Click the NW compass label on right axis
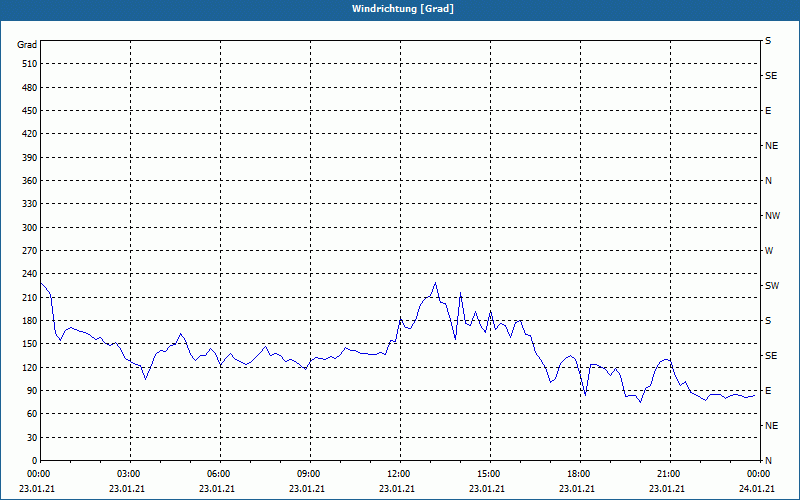Image resolution: width=800 pixels, height=500 pixels. [x=772, y=216]
